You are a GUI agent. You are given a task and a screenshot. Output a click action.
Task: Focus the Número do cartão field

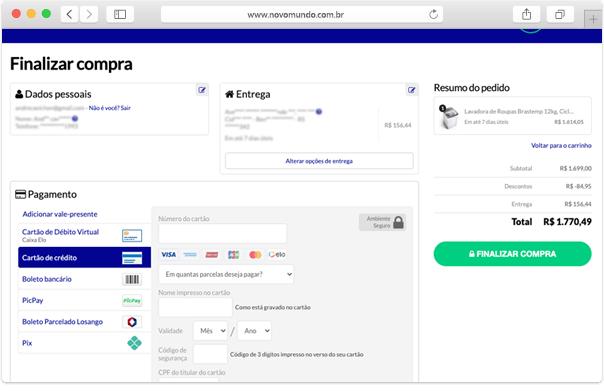tap(223, 233)
